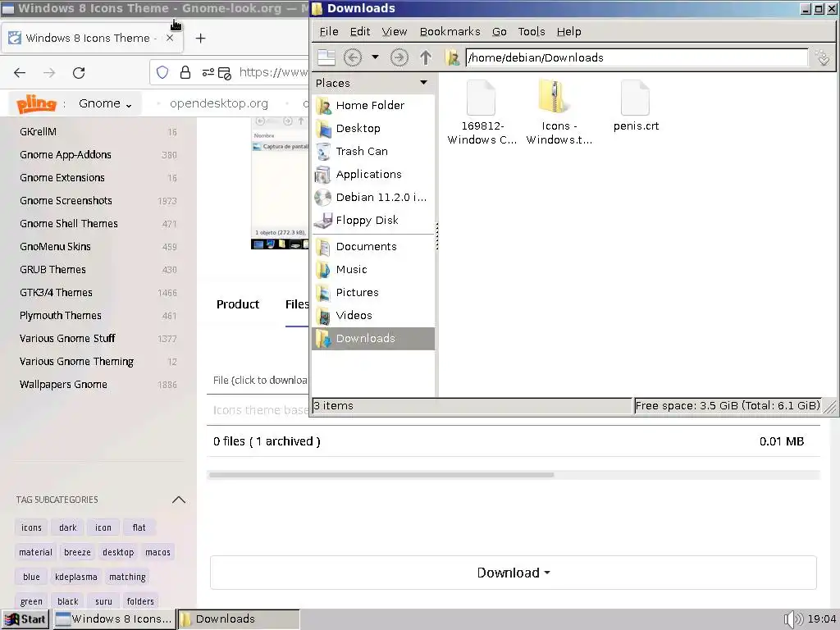This screenshot has width=840, height=630.
Task: Reload the browser page
Action: coord(79,73)
